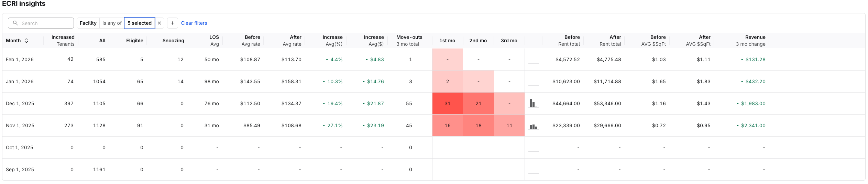Screen dimensions: 868x184
Task: Click the Jan 2026 move-outs sparkline
Action: point(533,84)
